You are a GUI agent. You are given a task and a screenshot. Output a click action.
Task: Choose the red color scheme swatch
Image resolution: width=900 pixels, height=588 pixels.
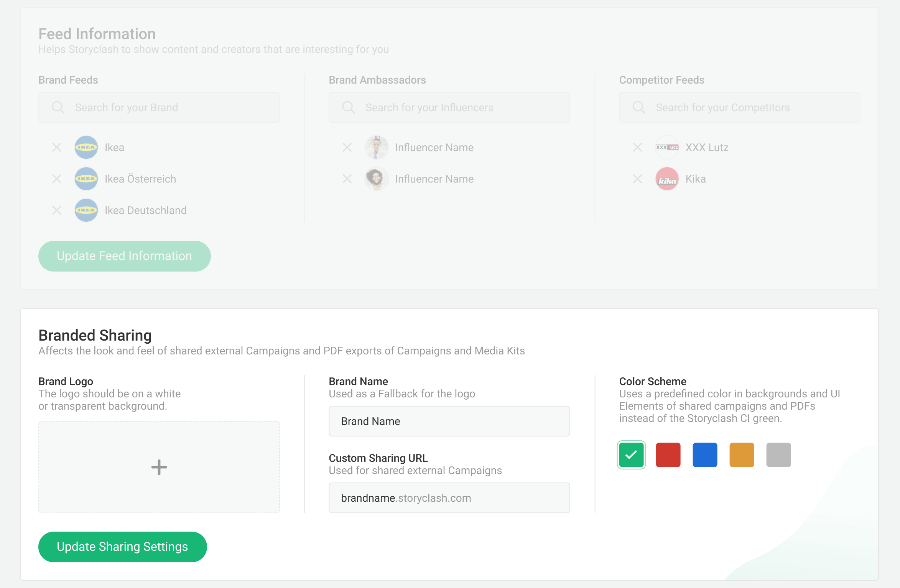(668, 455)
